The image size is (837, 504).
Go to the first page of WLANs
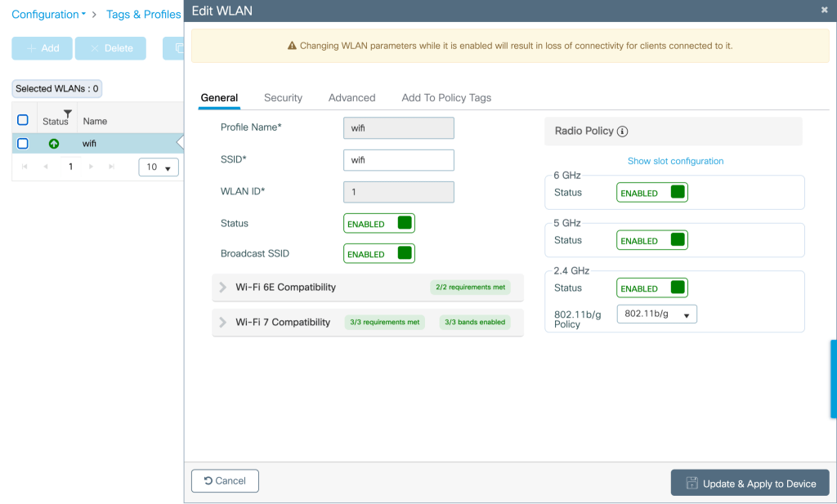(25, 167)
